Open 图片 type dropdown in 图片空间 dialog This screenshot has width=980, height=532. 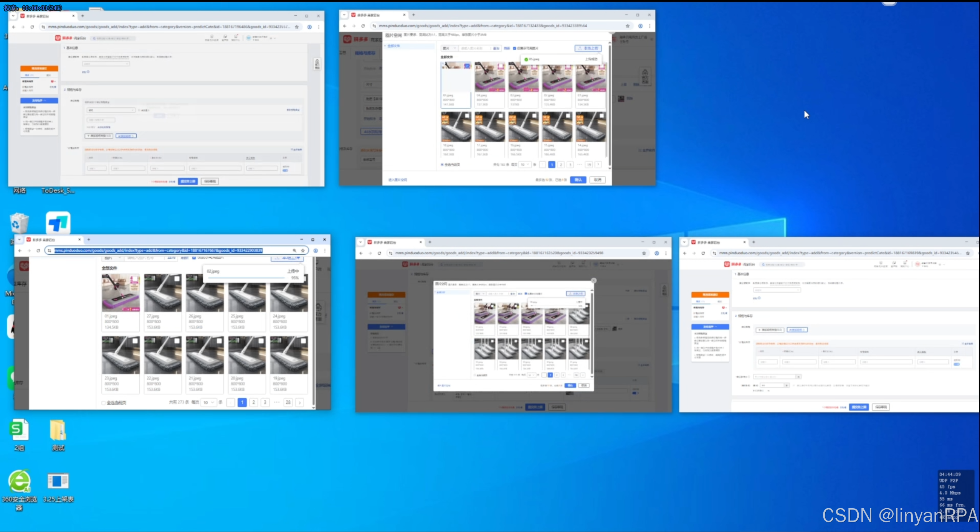[x=449, y=48]
